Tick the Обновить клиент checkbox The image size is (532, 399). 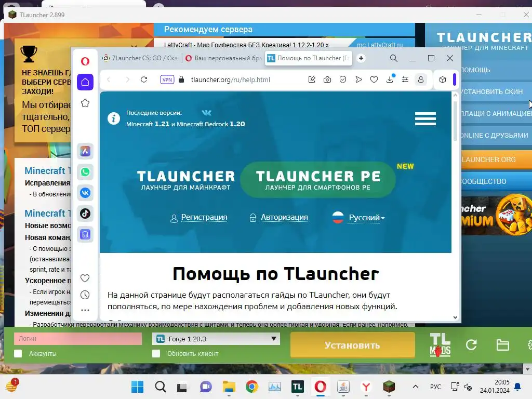[x=156, y=353]
